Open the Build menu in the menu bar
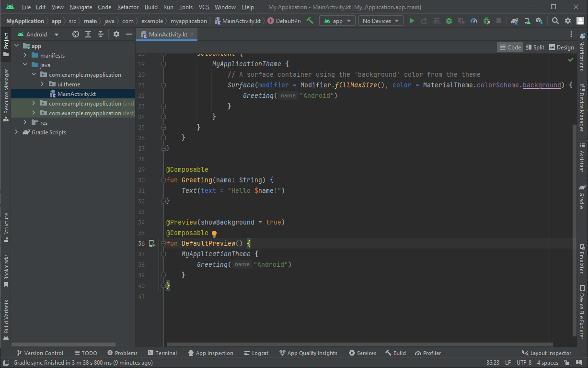Viewport: 588px width, 368px height. point(151,7)
